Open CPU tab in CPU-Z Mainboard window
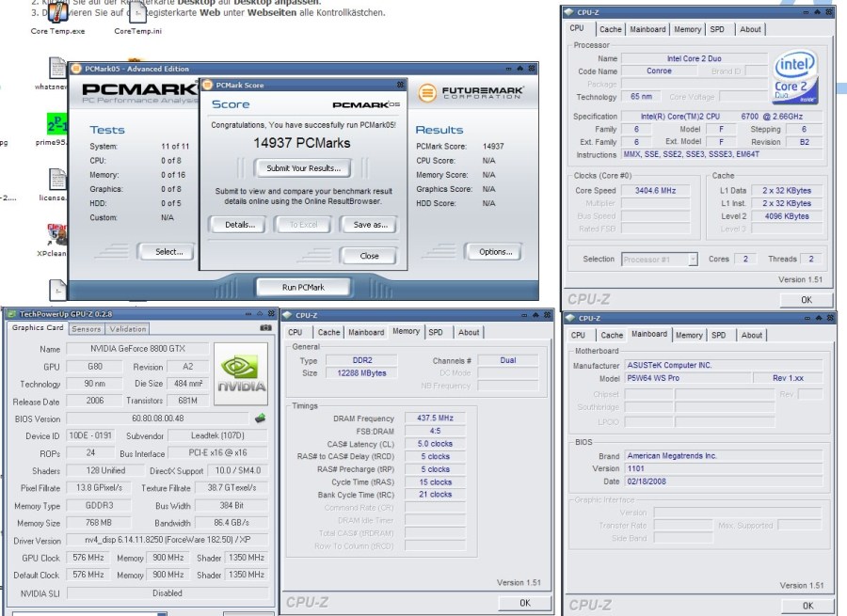Image resolution: width=847 pixels, height=616 pixels. coord(578,335)
